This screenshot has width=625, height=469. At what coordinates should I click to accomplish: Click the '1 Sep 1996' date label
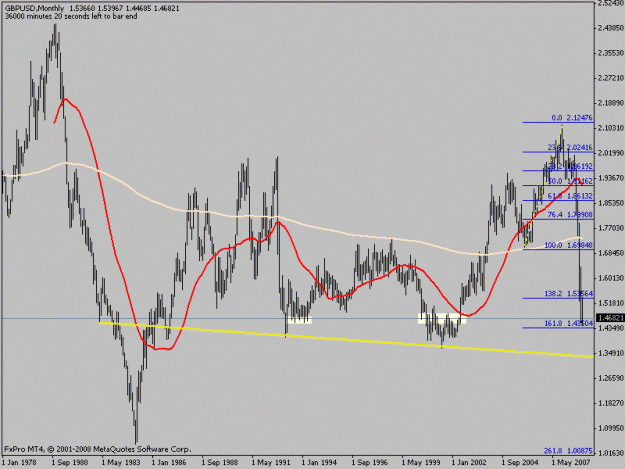coord(370,463)
